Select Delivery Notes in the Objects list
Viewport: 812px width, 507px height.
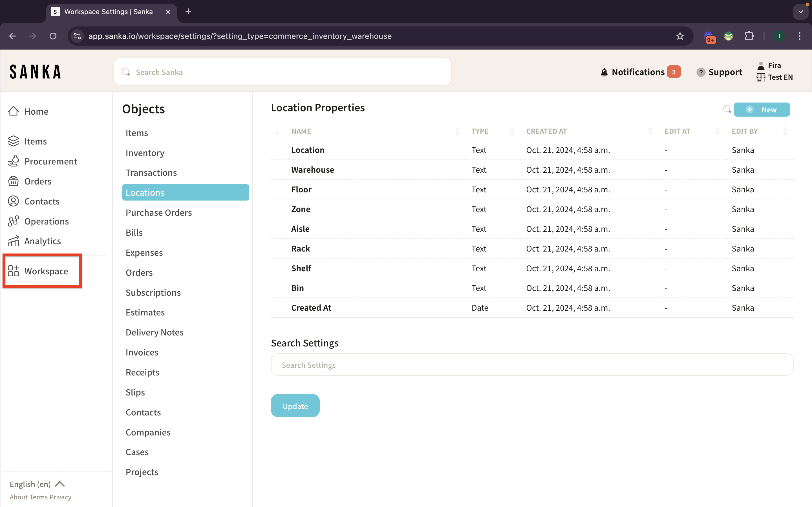154,332
